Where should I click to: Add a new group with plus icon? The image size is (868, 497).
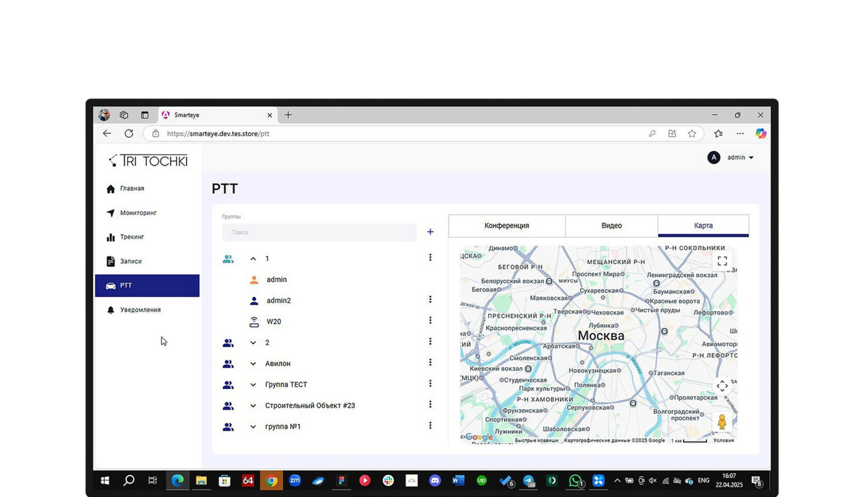pos(430,232)
